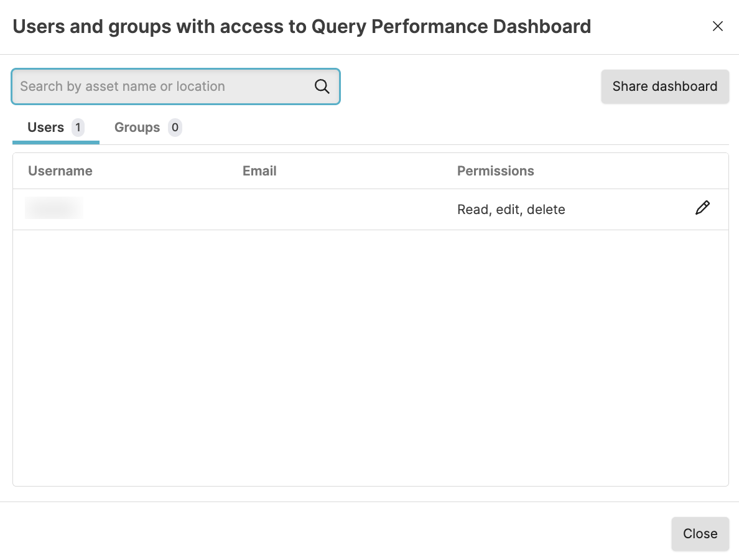Click the Groups count badge showing 0
The height and width of the screenshot is (560, 739).
175,128
